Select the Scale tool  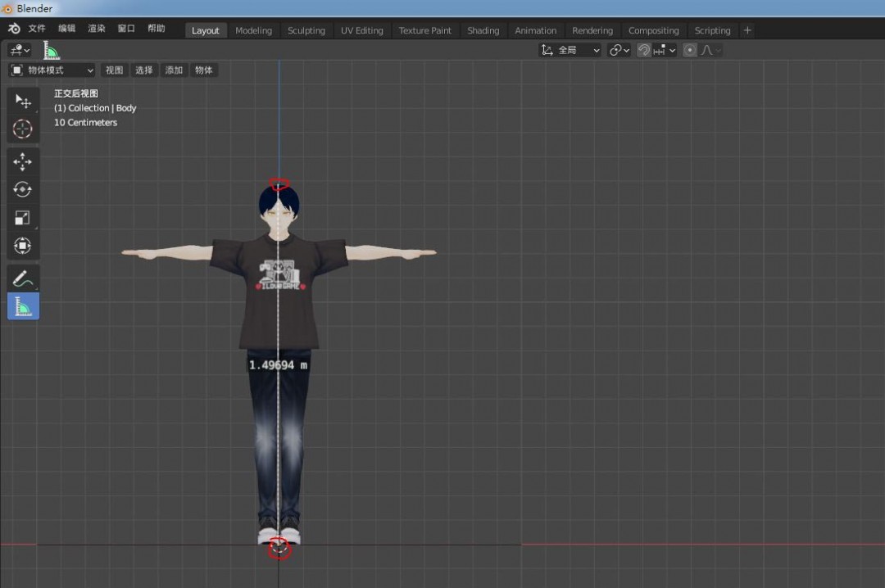[x=23, y=218]
